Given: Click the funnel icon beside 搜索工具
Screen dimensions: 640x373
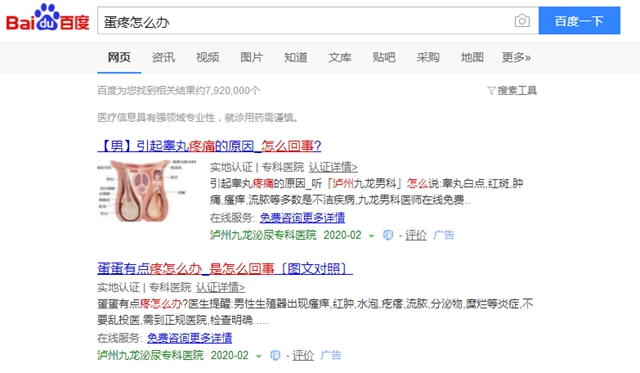Looking at the screenshot, I should point(491,91).
